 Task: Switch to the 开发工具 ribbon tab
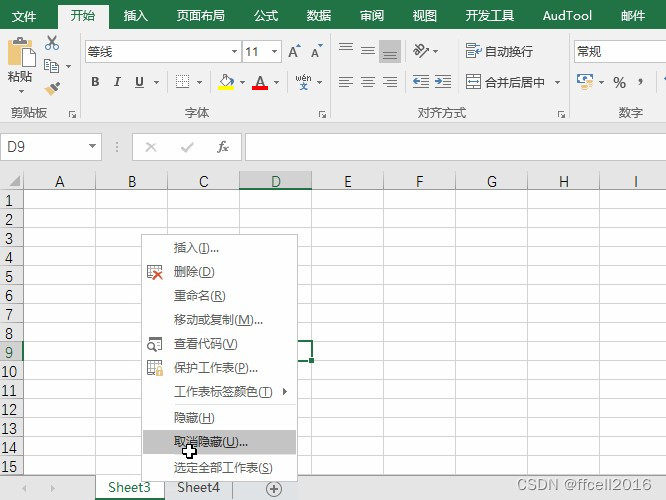(490, 16)
